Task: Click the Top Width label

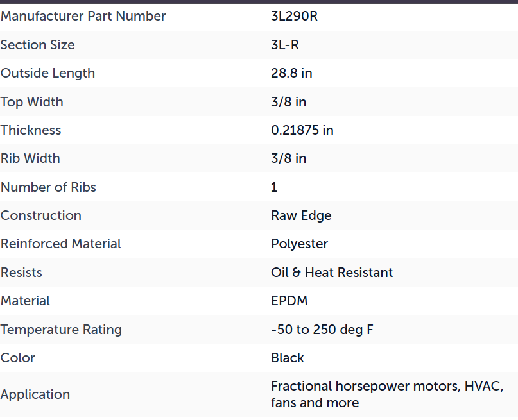Action: (31, 102)
